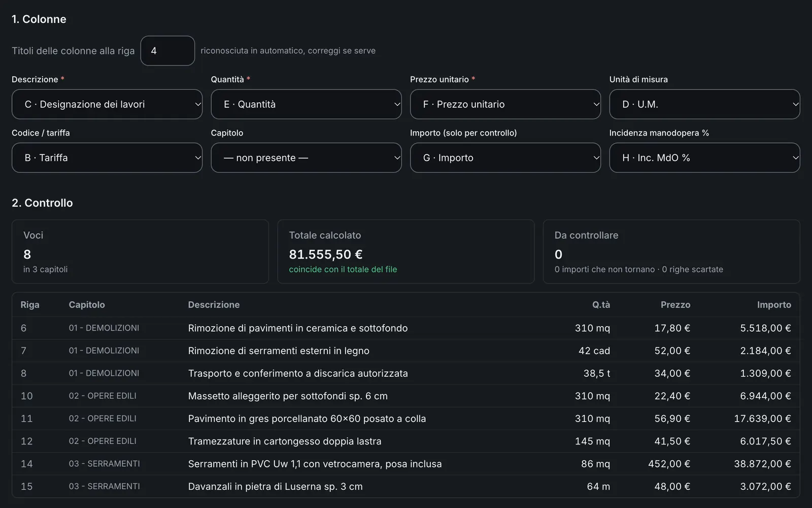This screenshot has width=812, height=508.
Task: Click the Riga column header
Action: 30,305
